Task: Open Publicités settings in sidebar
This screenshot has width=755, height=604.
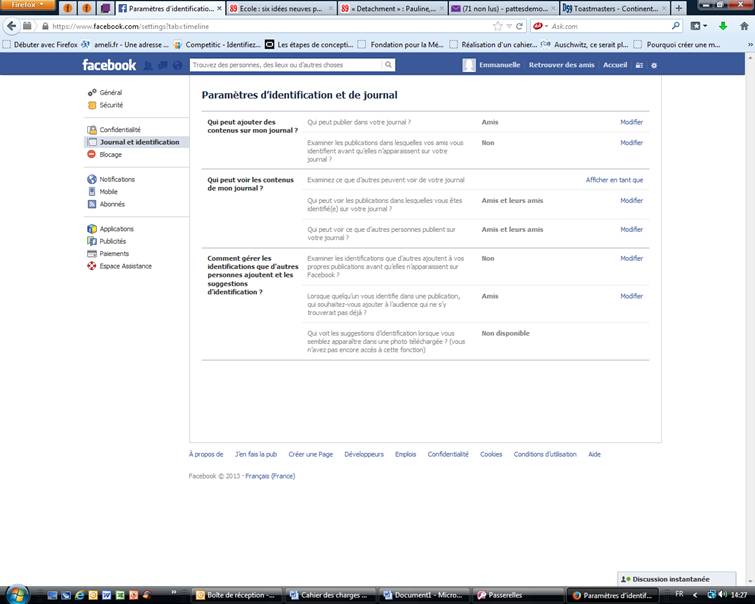Action: tap(106, 241)
